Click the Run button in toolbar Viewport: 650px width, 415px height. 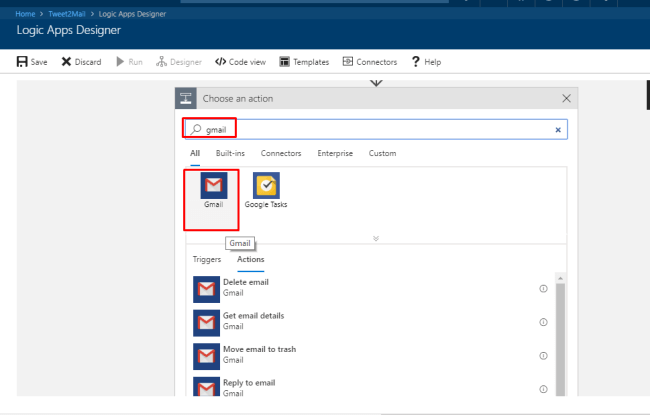pos(129,62)
